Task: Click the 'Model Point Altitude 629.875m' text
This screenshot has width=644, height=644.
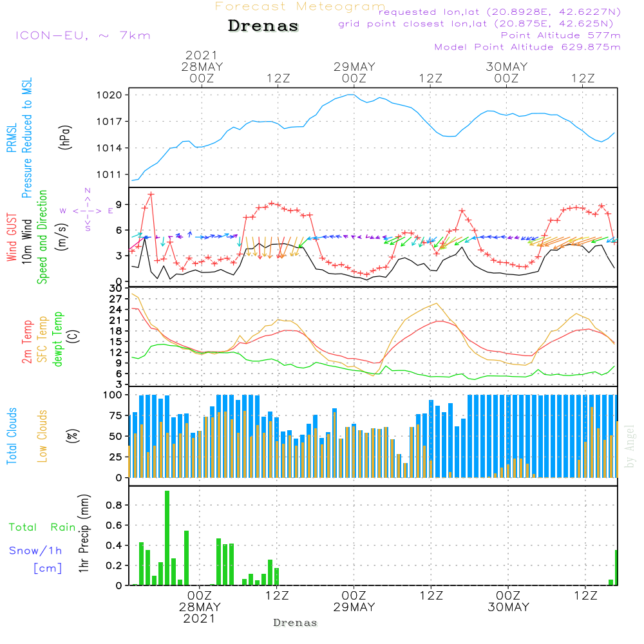Action: click(527, 47)
